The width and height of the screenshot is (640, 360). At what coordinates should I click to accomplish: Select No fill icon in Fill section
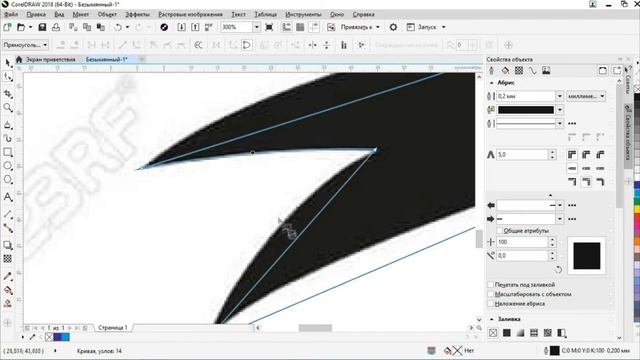[493, 333]
